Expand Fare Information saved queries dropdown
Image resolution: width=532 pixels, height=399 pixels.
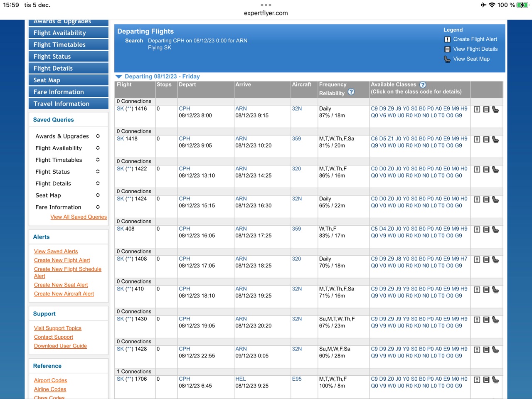pos(98,207)
